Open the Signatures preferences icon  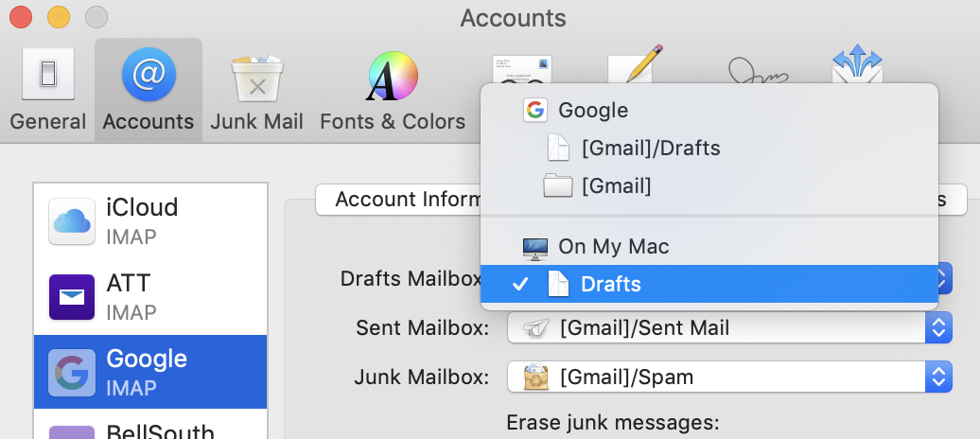click(x=759, y=71)
